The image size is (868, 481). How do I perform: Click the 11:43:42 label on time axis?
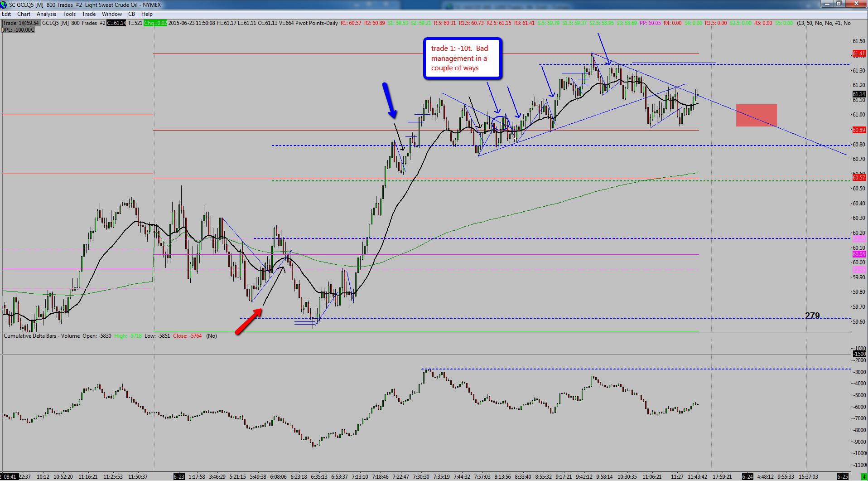pos(697,477)
